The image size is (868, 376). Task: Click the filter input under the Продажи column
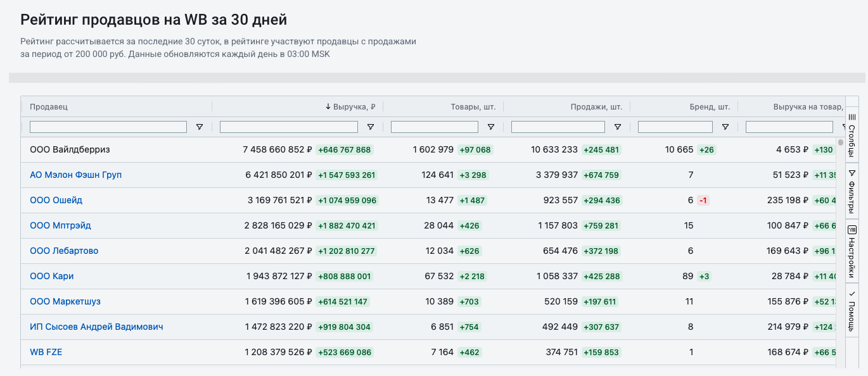click(558, 127)
